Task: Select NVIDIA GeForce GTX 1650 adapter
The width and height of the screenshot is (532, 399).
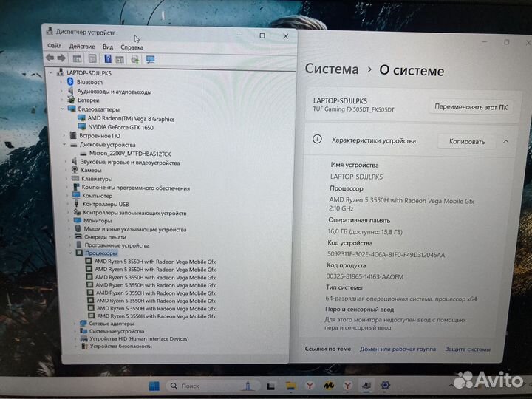Action: pos(120,128)
